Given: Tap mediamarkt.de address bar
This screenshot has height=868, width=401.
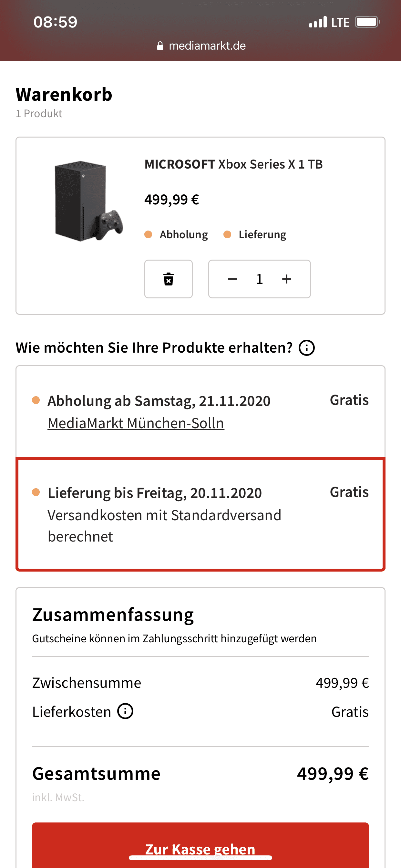Looking at the screenshot, I should pyautogui.click(x=201, y=46).
